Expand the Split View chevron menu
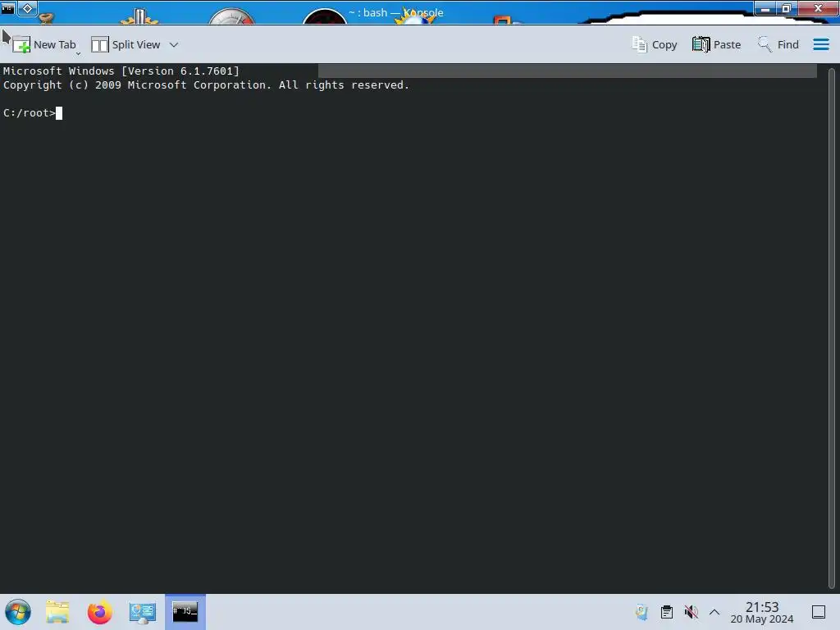The image size is (840, 630). point(174,45)
